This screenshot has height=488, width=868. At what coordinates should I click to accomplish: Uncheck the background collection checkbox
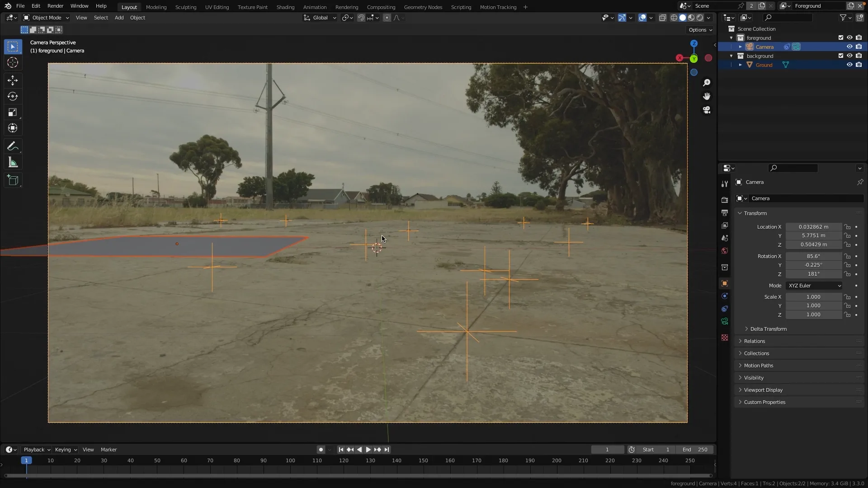click(x=840, y=56)
